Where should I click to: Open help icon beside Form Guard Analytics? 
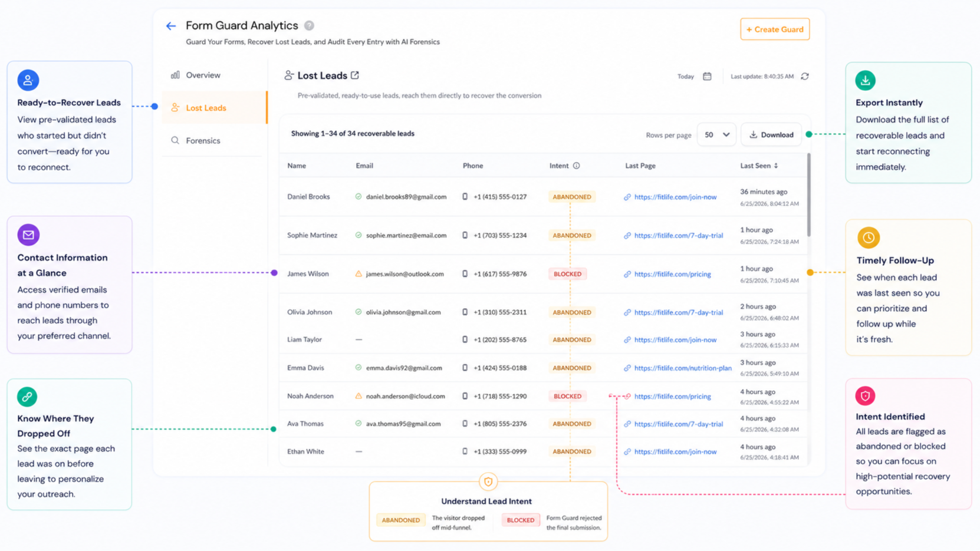[309, 25]
